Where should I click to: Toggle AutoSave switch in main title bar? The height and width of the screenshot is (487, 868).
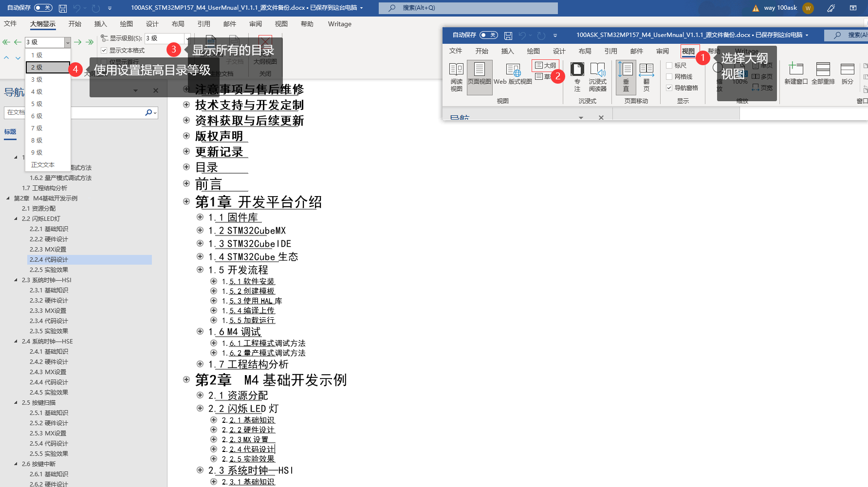43,8
